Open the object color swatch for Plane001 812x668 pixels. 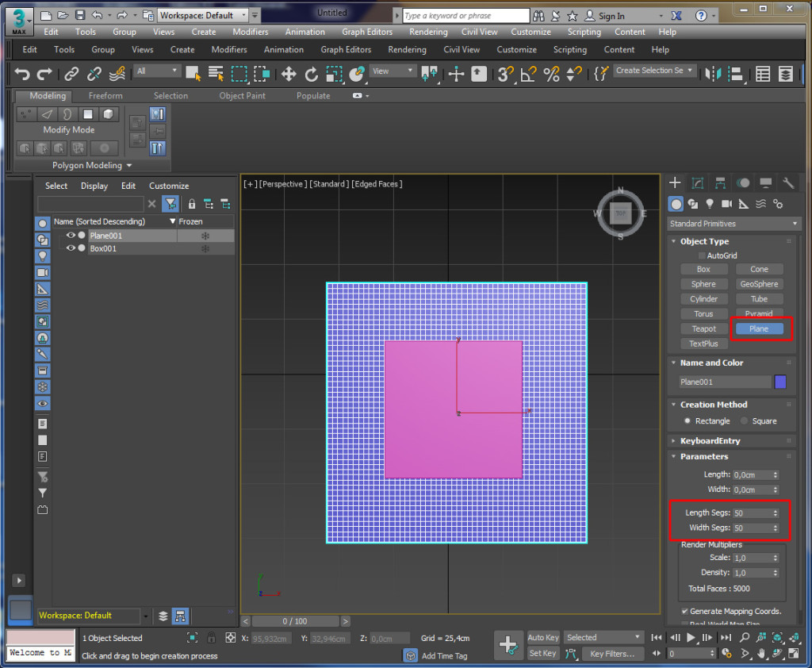(x=780, y=382)
